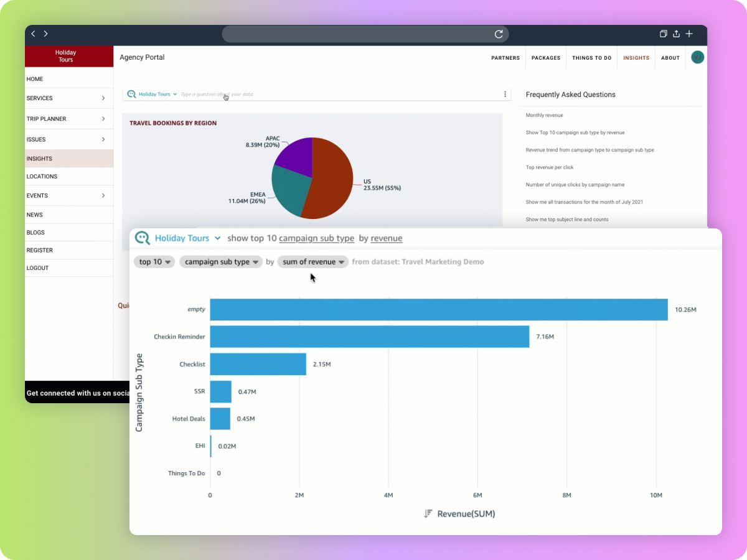This screenshot has height=560, width=747.
Task: Open the browser tabs overview icon
Action: coord(664,34)
